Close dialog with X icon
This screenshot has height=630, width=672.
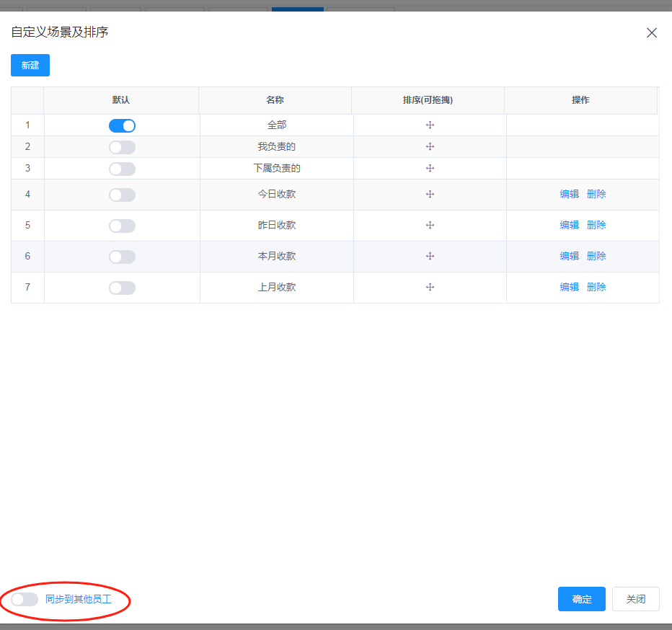point(652,32)
